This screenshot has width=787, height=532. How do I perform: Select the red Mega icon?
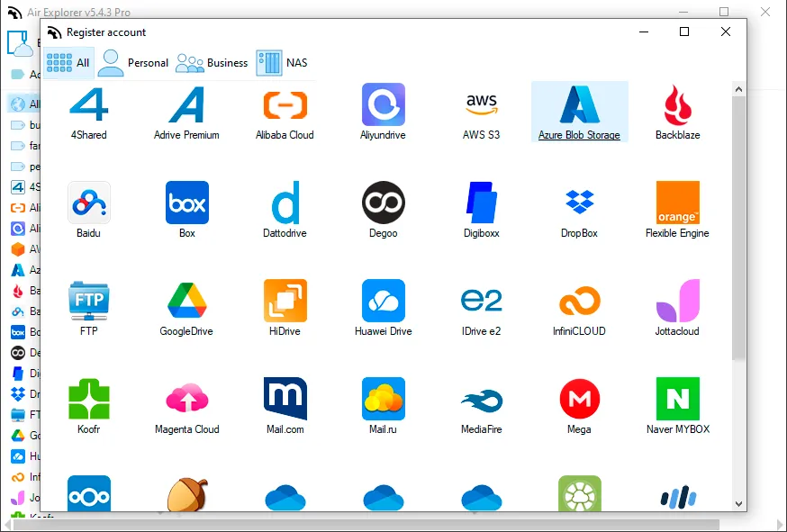click(x=580, y=399)
